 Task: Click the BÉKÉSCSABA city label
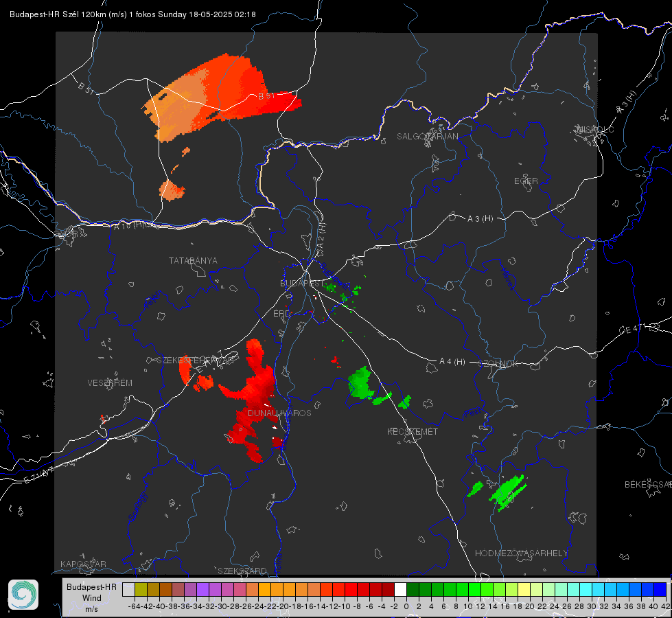(647, 485)
